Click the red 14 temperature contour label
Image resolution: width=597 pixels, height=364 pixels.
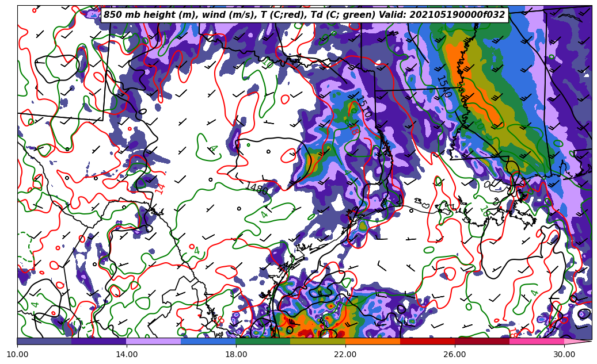pyautogui.click(x=160, y=189)
